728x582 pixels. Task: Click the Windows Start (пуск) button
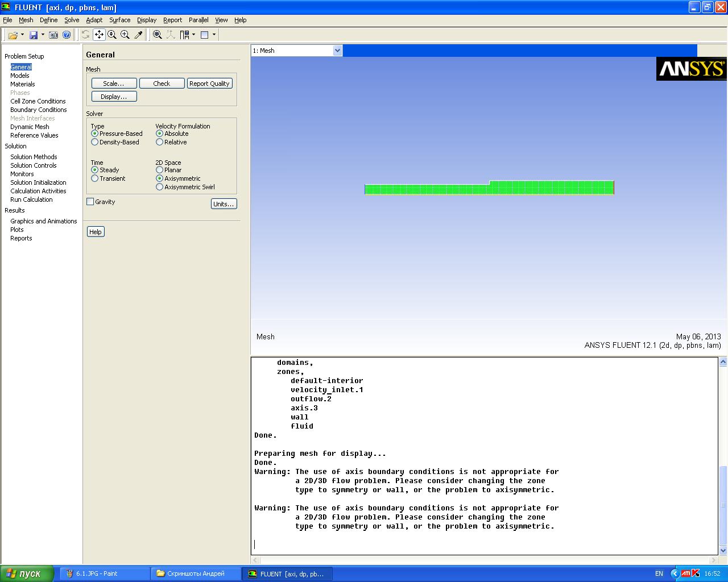(27, 573)
